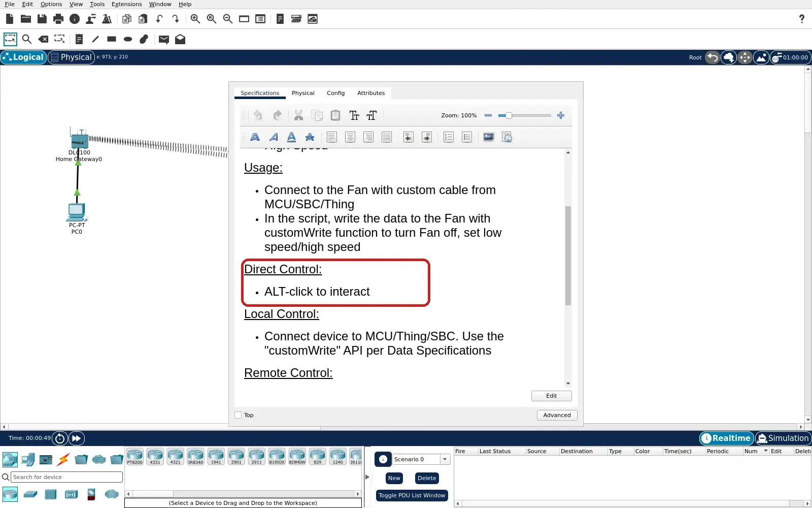
Task: Add a Complex PDU open envelope
Action: (x=180, y=39)
